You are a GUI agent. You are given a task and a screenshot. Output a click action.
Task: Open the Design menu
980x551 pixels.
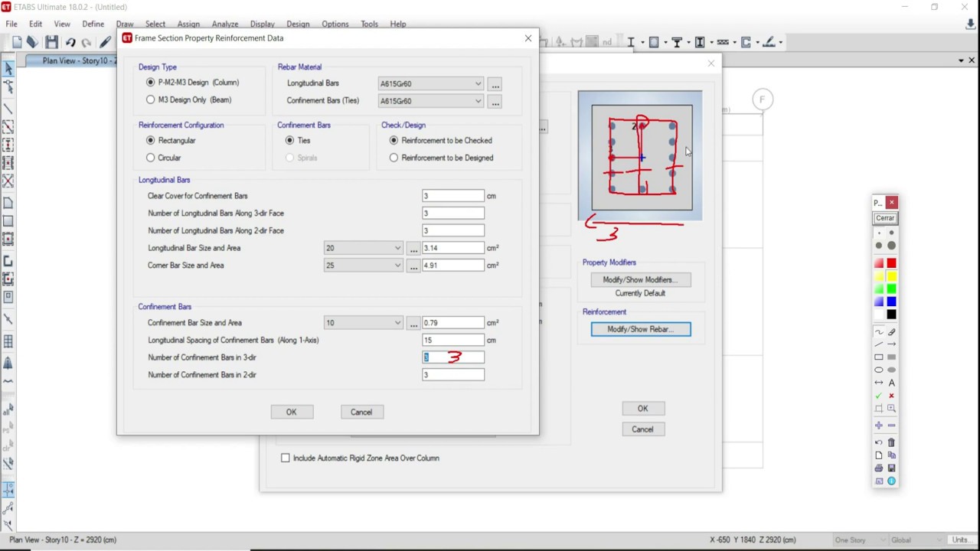[298, 24]
